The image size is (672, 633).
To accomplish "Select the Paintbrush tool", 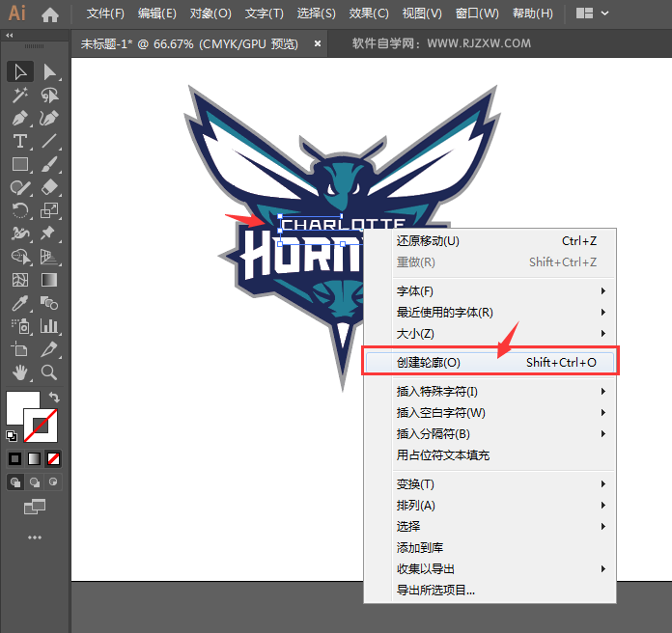I will 49,164.
